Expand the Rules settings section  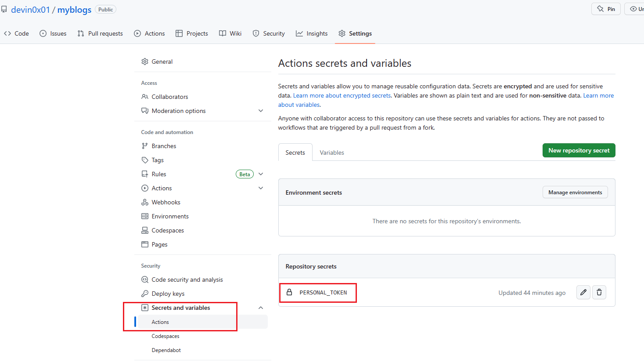261,174
